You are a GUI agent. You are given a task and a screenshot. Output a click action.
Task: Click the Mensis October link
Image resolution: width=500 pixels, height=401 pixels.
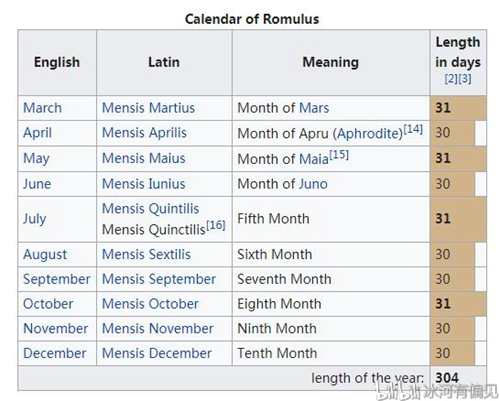[x=150, y=304]
